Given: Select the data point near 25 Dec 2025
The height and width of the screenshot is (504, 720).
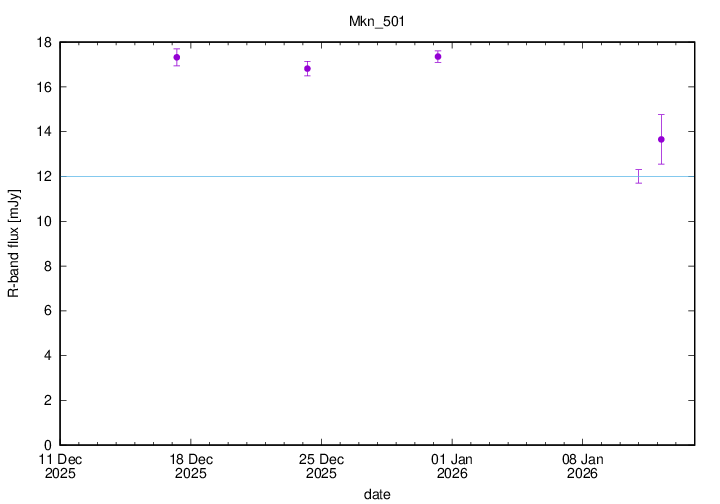Looking at the screenshot, I should [x=307, y=68].
